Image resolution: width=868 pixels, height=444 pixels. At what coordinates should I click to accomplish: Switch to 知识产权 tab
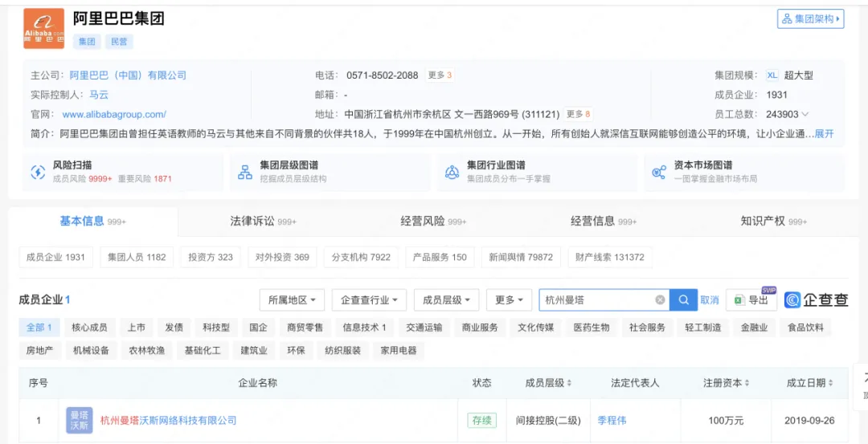[x=774, y=222]
